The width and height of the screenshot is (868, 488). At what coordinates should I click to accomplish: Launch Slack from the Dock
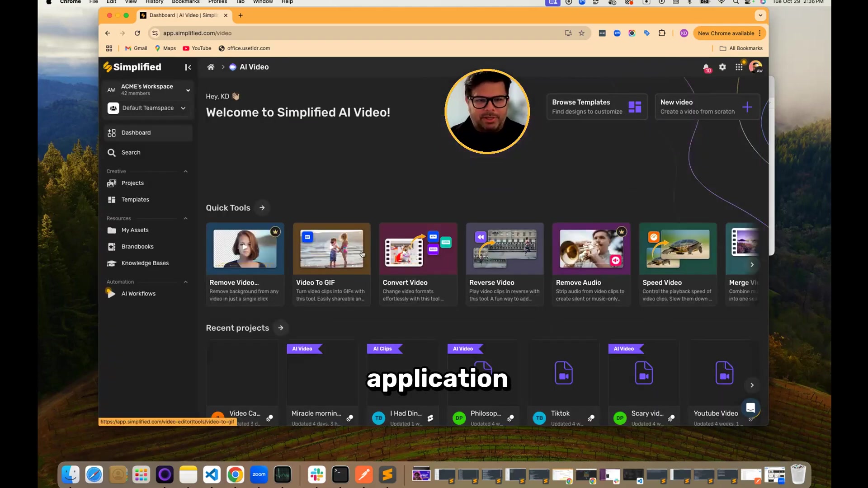tap(316, 474)
